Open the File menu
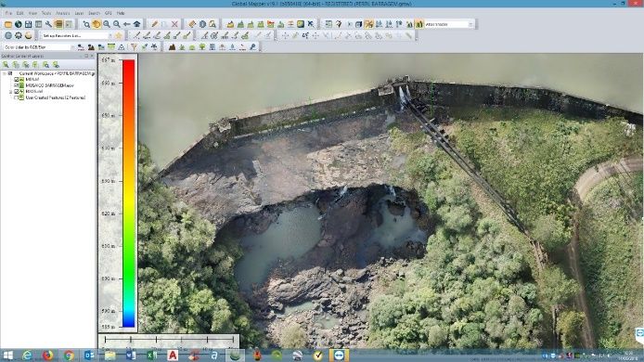The height and width of the screenshot is (362, 644). 8,13
